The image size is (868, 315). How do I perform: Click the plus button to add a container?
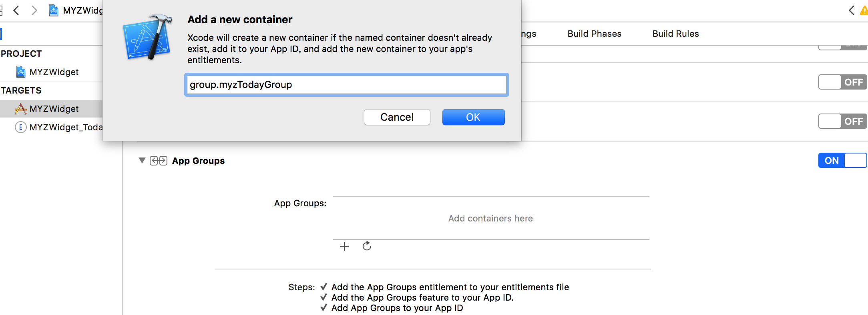click(x=344, y=246)
